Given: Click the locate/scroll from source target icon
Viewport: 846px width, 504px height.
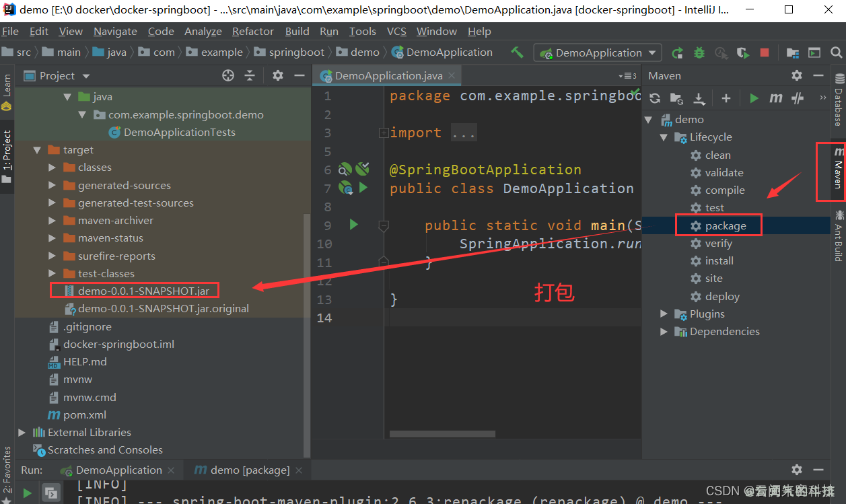Looking at the screenshot, I should (x=228, y=76).
